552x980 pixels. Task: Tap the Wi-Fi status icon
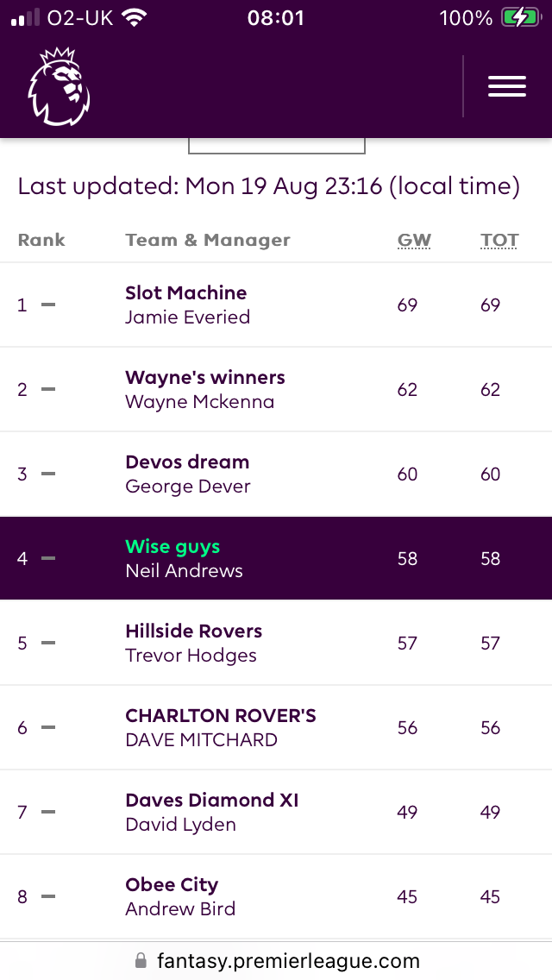(133, 17)
